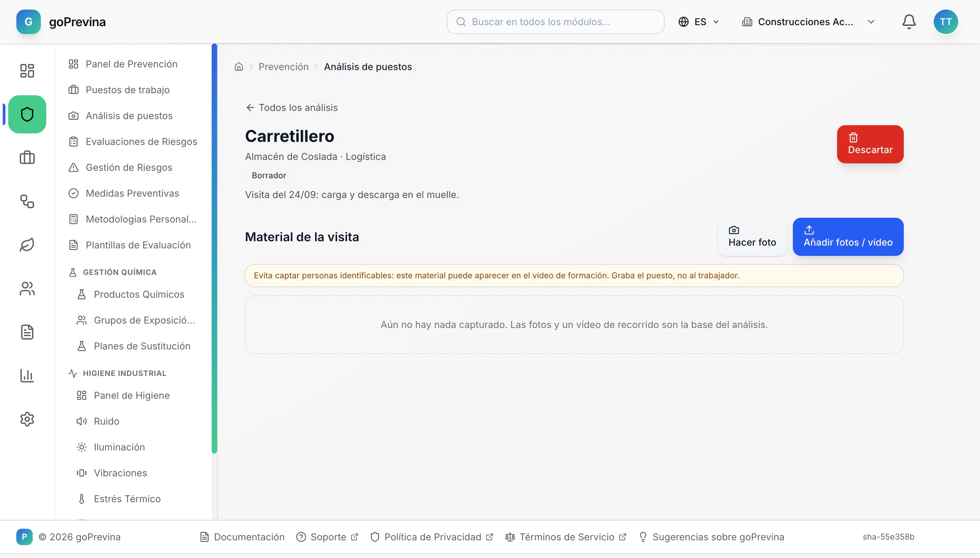Open Análisis de puestos menu item
This screenshot has width=980, height=558.
(x=133, y=116)
